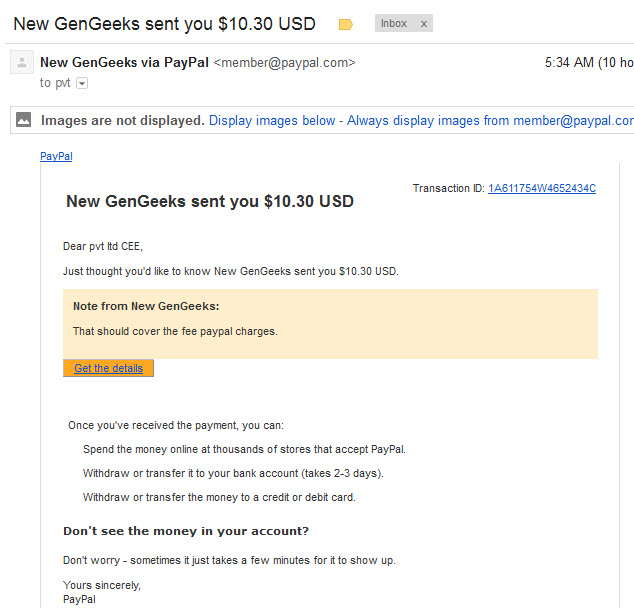Click the Note from New GenGeeks box

(330, 324)
